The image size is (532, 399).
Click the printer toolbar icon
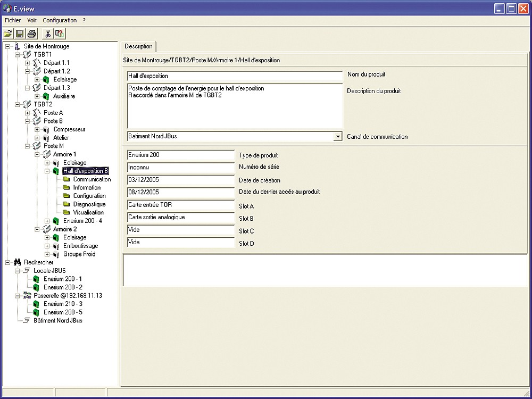[32, 34]
